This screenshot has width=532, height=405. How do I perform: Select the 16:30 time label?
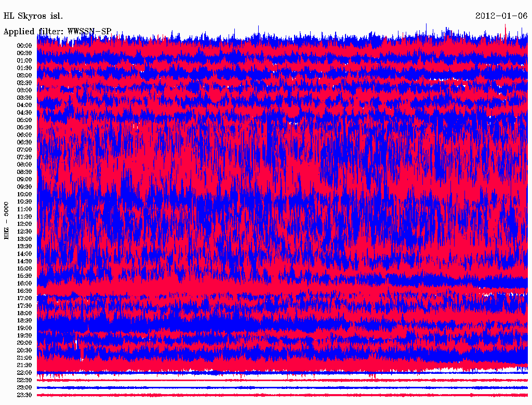click(x=24, y=291)
